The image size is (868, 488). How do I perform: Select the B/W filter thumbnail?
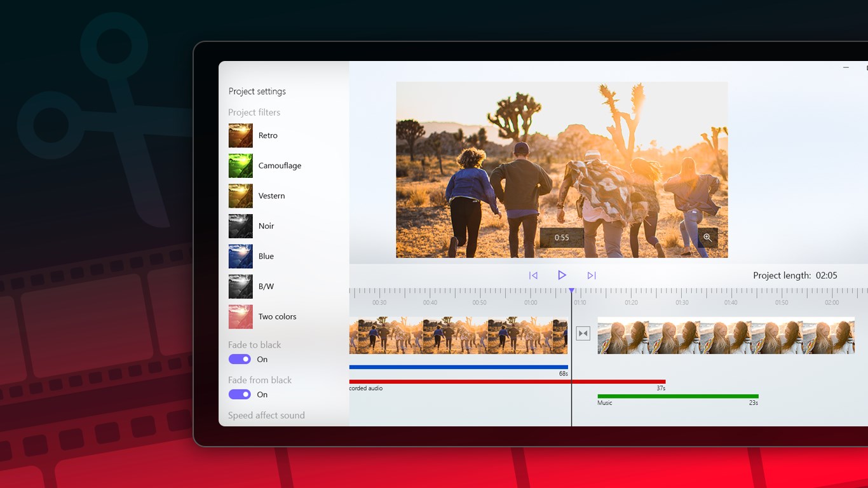[241, 287]
